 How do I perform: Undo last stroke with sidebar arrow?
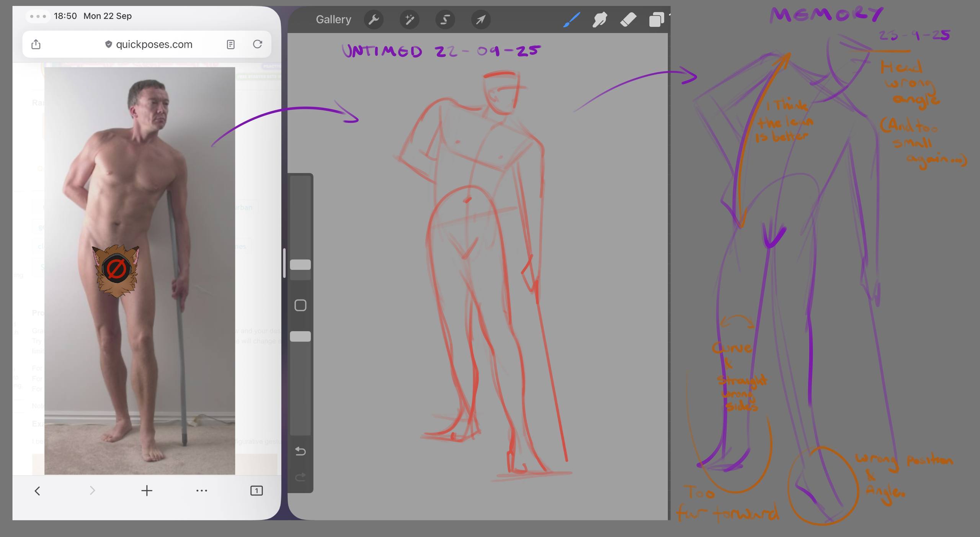(x=300, y=451)
